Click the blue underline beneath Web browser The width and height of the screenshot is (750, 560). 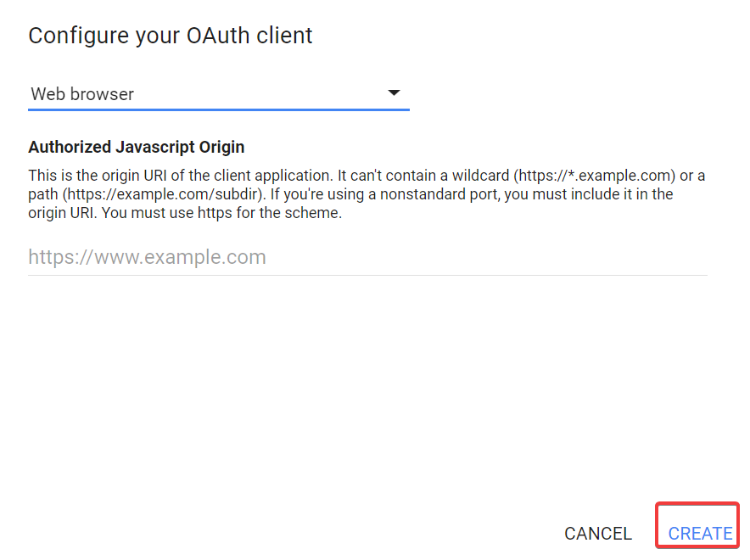219,109
